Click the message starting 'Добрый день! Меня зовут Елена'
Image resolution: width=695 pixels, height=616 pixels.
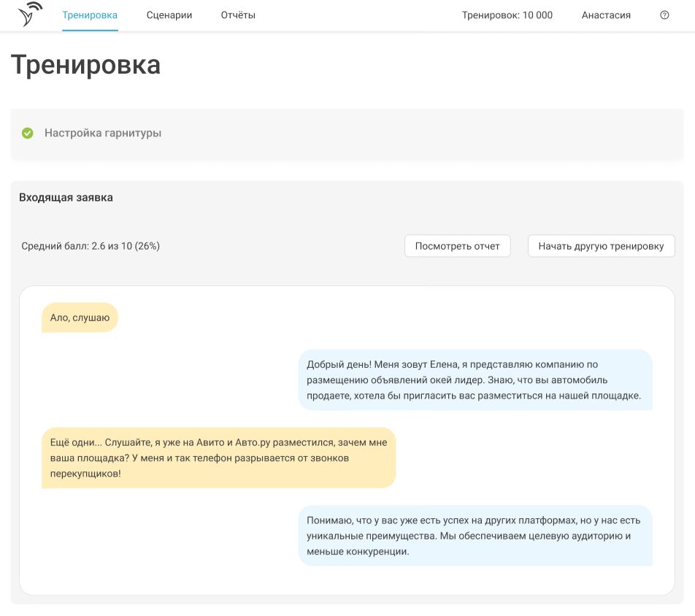[x=475, y=380]
